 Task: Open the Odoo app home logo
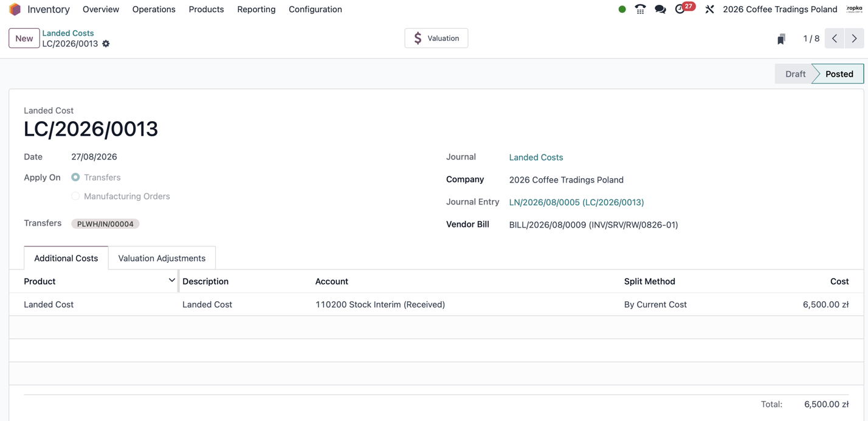point(15,9)
